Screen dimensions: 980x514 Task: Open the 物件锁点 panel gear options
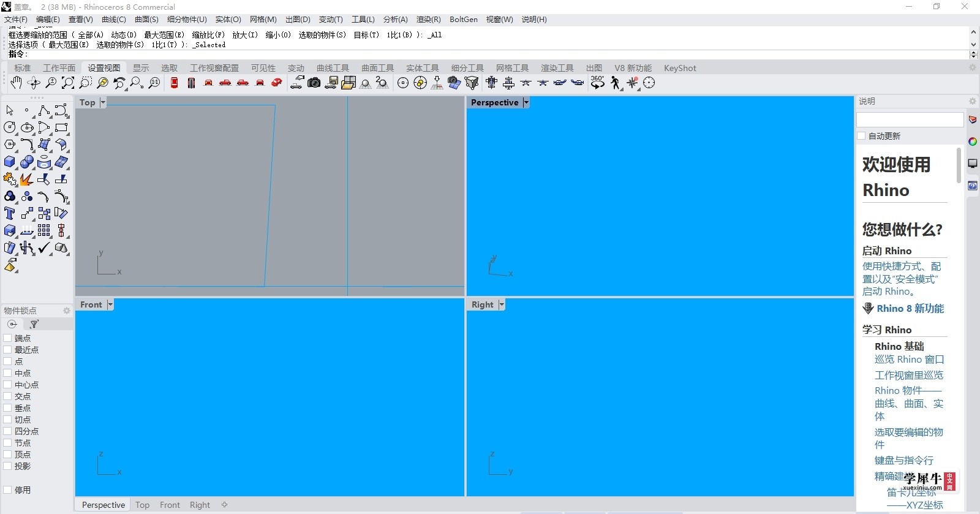pos(67,311)
